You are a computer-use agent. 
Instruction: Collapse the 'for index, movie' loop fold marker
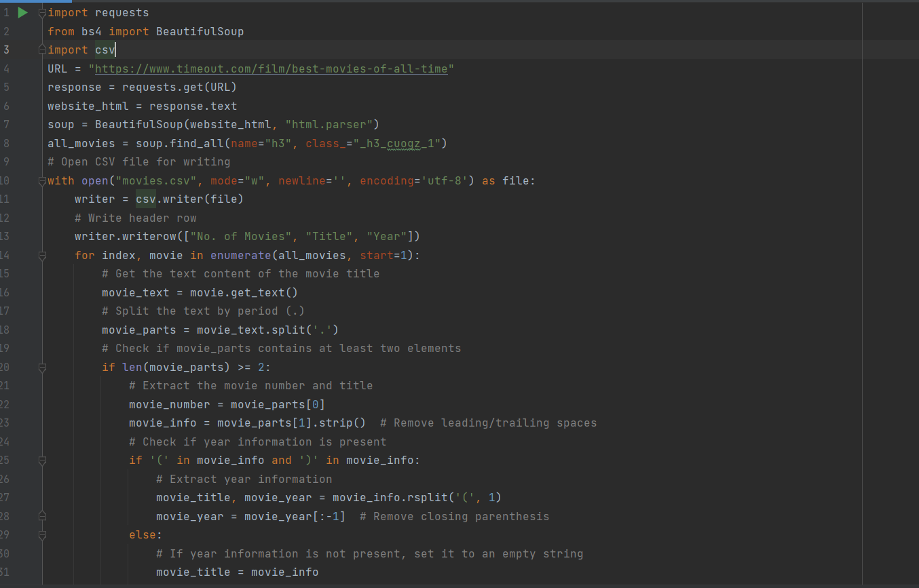[x=42, y=255]
